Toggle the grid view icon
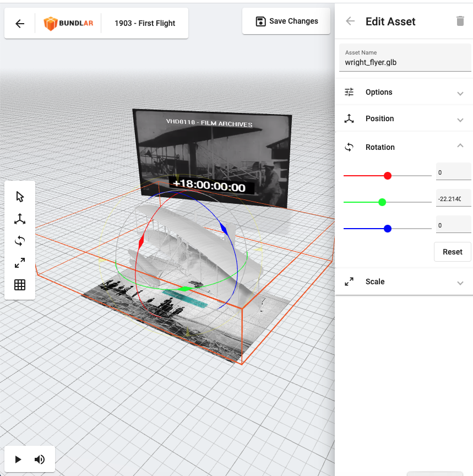The width and height of the screenshot is (473, 476). coord(19,284)
